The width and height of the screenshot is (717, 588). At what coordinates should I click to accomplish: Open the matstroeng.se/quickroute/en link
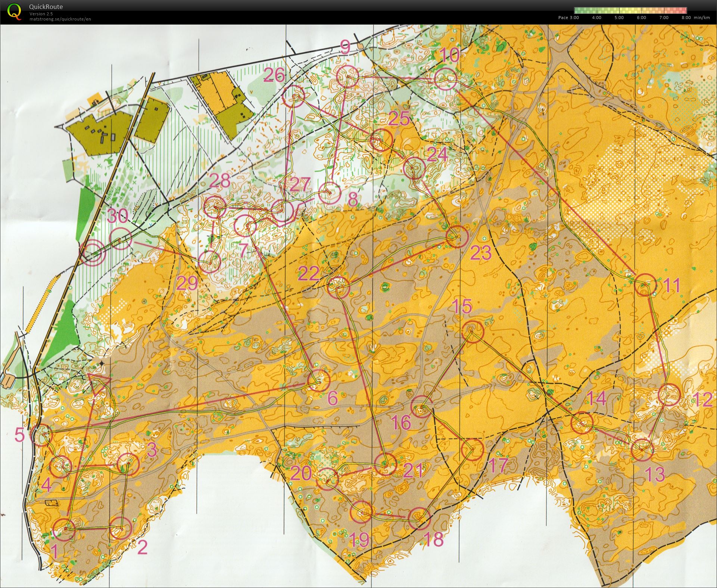click(x=60, y=19)
